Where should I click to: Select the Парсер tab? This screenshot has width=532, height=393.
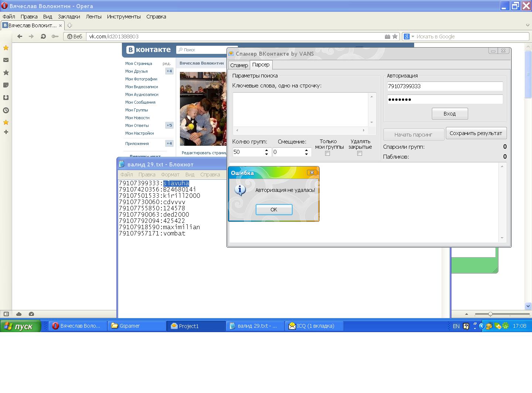point(261,65)
